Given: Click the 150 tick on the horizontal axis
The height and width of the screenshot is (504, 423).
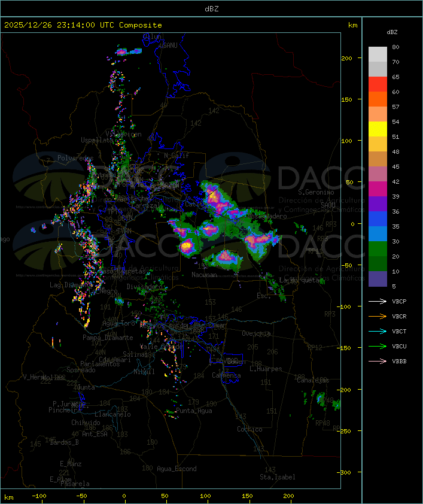Looking at the screenshot, I should coord(247,496).
